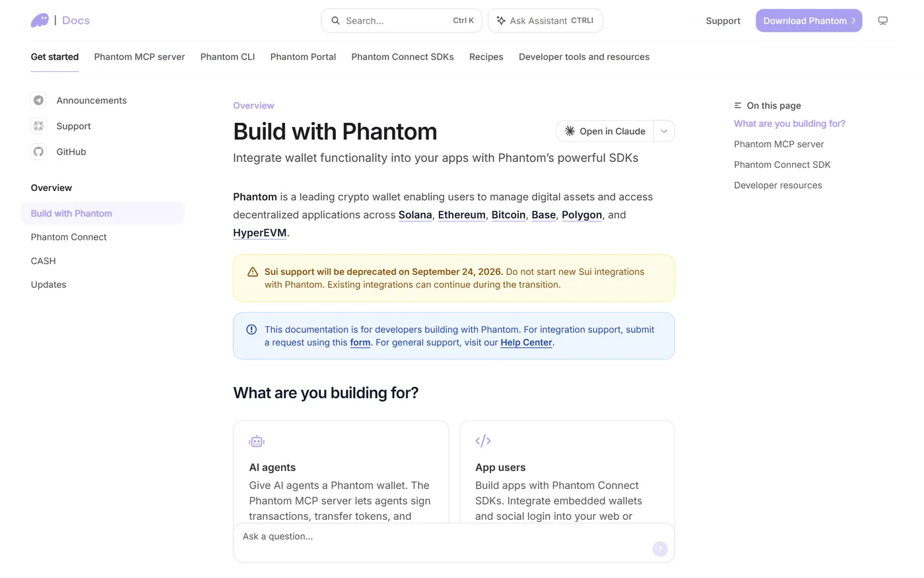Click the Support sidebar icon
924x578 pixels.
click(x=39, y=126)
